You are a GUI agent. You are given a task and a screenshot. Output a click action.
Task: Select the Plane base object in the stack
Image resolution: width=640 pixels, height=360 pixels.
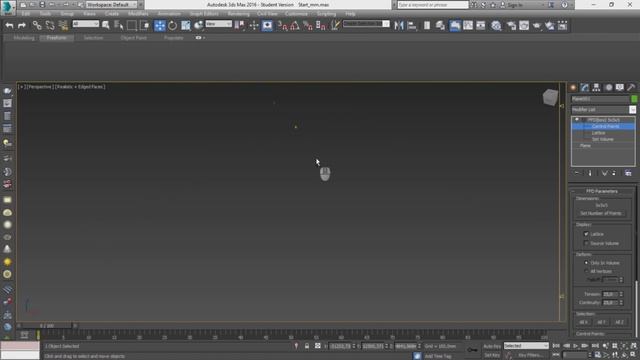585,146
